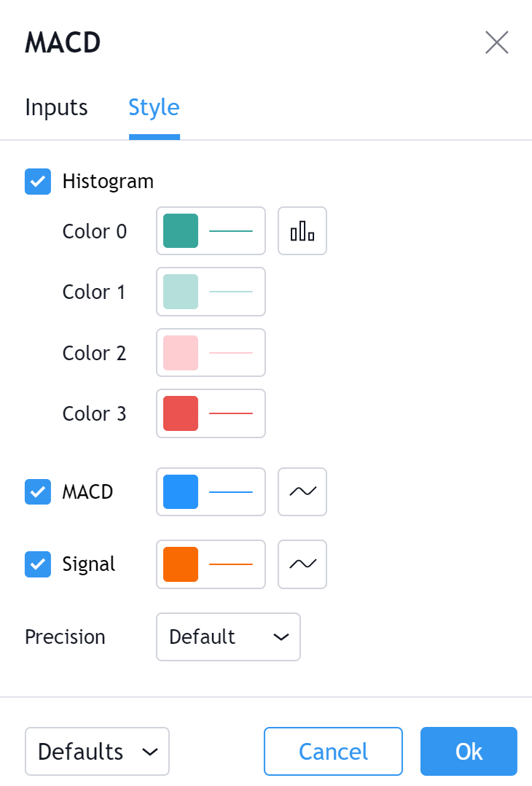The height and width of the screenshot is (786, 532).
Task: Close the MACD settings dialog
Action: (x=496, y=43)
